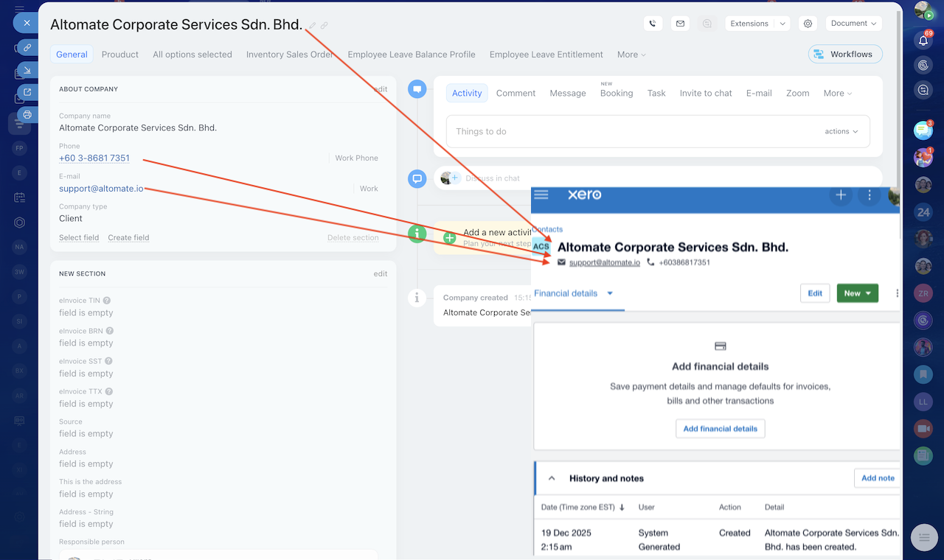Click the Things to do input field
Screen dimensions: 944x560
[x=627, y=131]
